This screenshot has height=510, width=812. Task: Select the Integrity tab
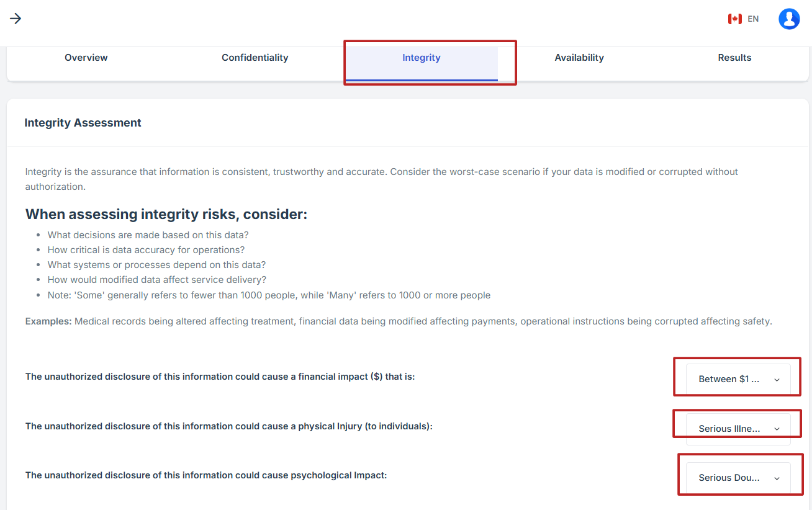(422, 58)
